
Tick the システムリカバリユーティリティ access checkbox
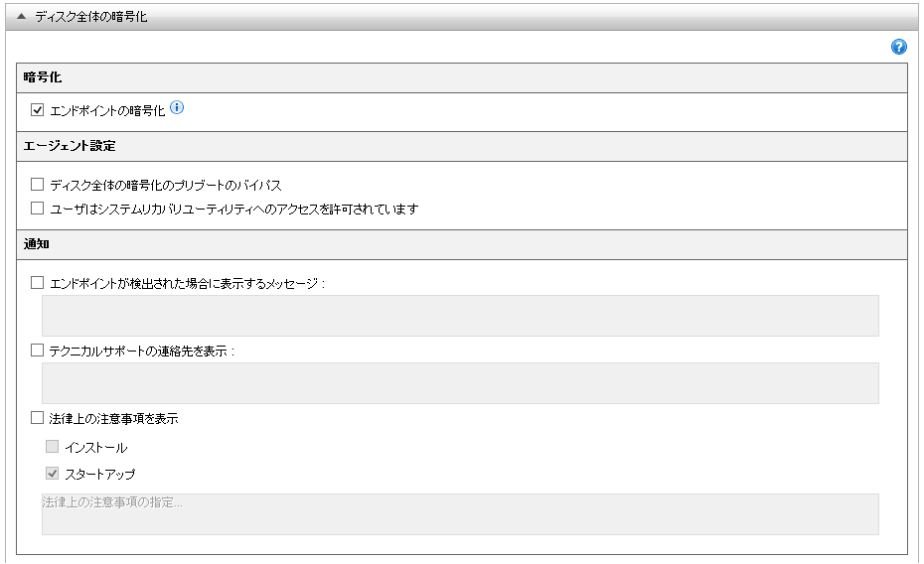[x=38, y=209]
